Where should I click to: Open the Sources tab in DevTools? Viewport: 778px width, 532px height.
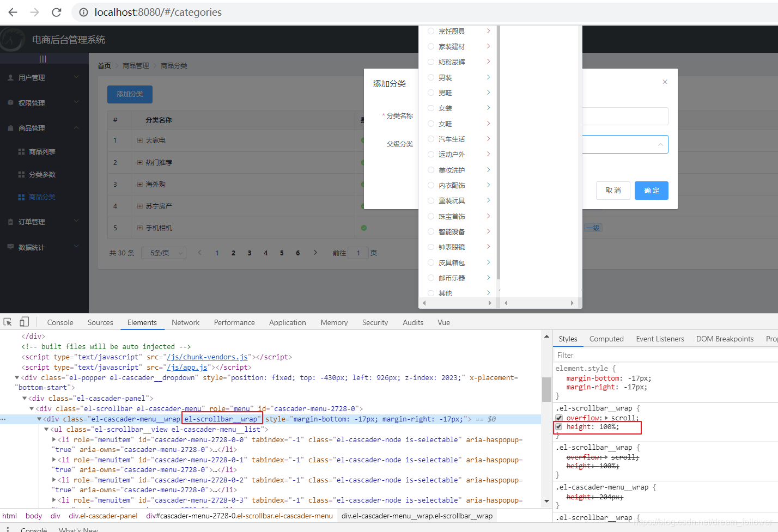(x=100, y=322)
